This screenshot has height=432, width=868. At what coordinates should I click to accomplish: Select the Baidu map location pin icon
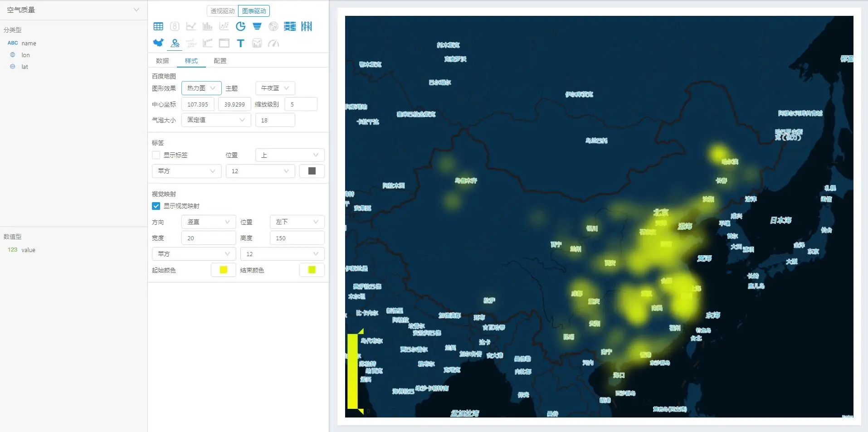(175, 43)
